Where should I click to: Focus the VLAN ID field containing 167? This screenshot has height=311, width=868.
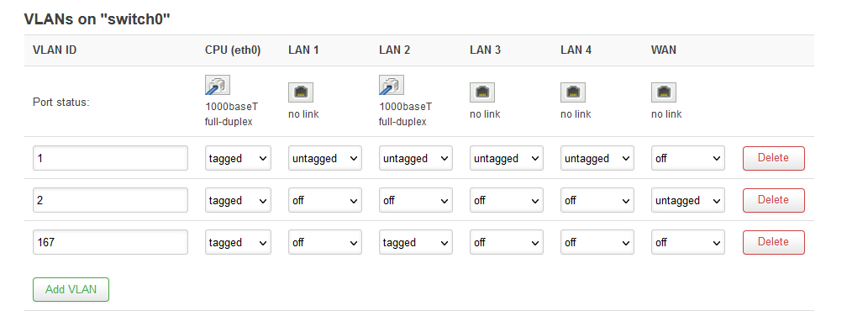110,242
